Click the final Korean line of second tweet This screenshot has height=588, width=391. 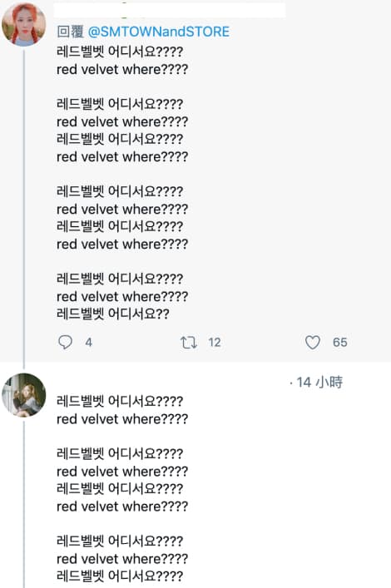pyautogui.click(x=120, y=576)
